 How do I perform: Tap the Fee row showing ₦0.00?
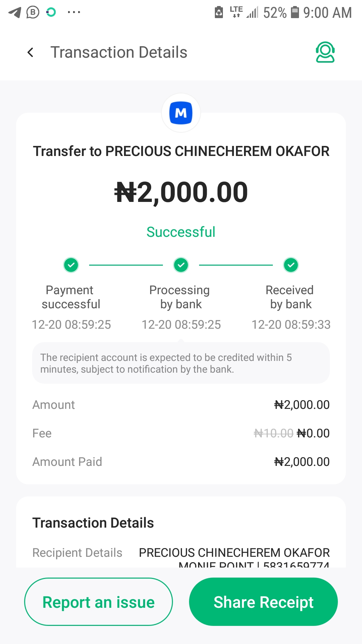181,433
